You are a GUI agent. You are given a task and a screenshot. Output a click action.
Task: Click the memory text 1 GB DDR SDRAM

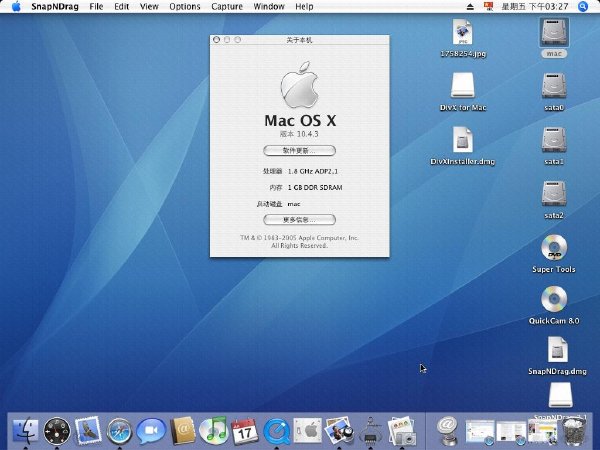coord(315,188)
